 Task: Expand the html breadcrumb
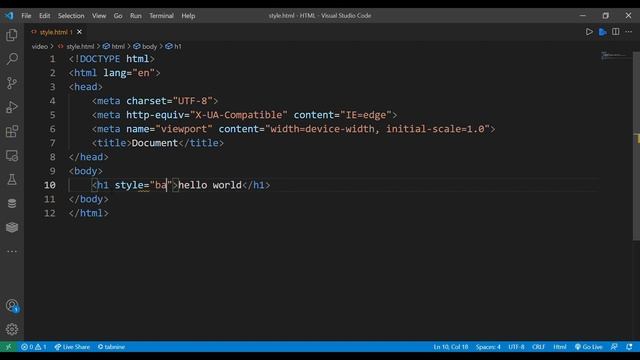pyautogui.click(x=114, y=47)
